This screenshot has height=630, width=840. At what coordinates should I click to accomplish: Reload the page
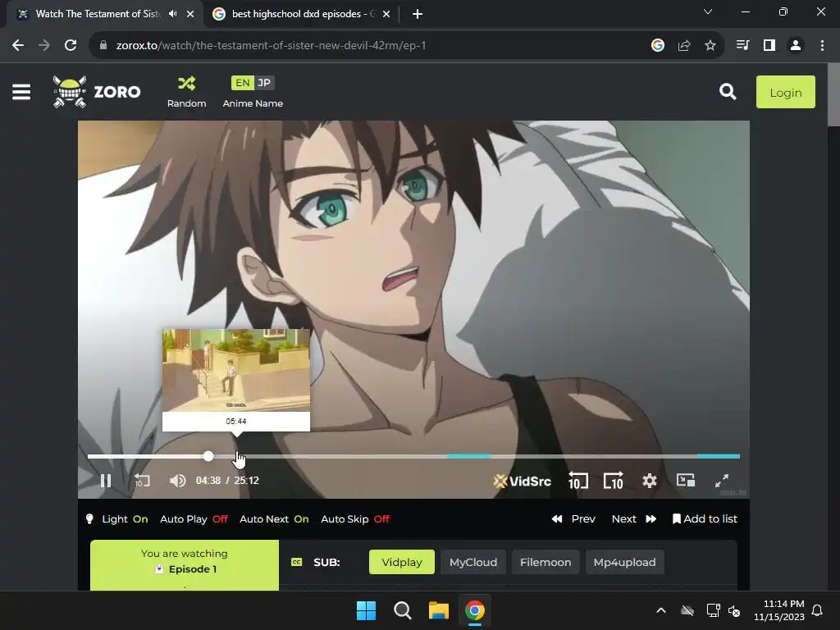(71, 46)
